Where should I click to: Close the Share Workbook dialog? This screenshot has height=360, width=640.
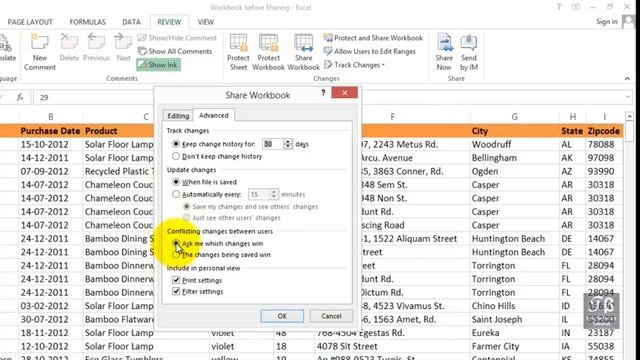click(344, 93)
